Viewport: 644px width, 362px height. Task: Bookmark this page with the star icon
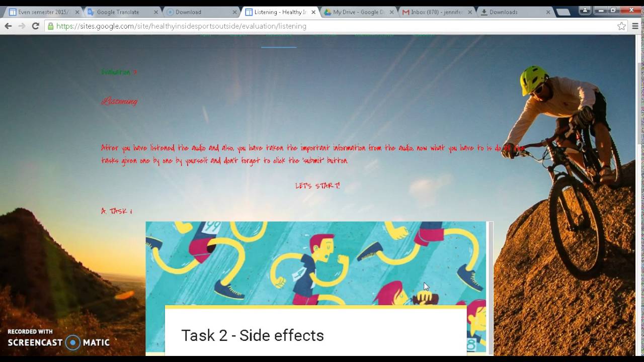(x=621, y=26)
